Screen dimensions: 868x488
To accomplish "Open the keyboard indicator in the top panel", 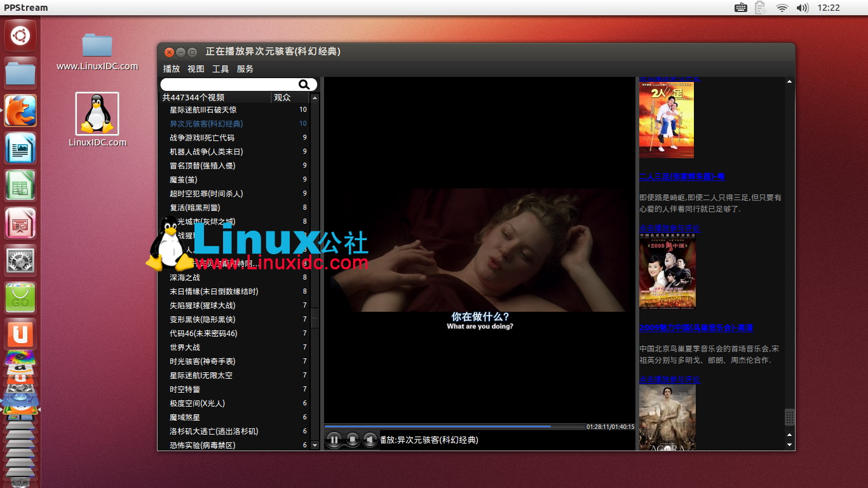I will click(740, 8).
